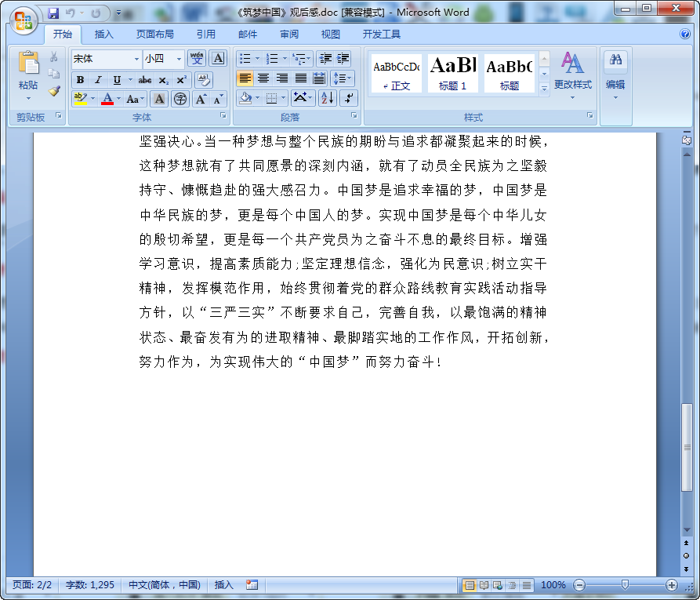Select the Italic formatting icon
The height and width of the screenshot is (600, 700).
tap(98, 79)
